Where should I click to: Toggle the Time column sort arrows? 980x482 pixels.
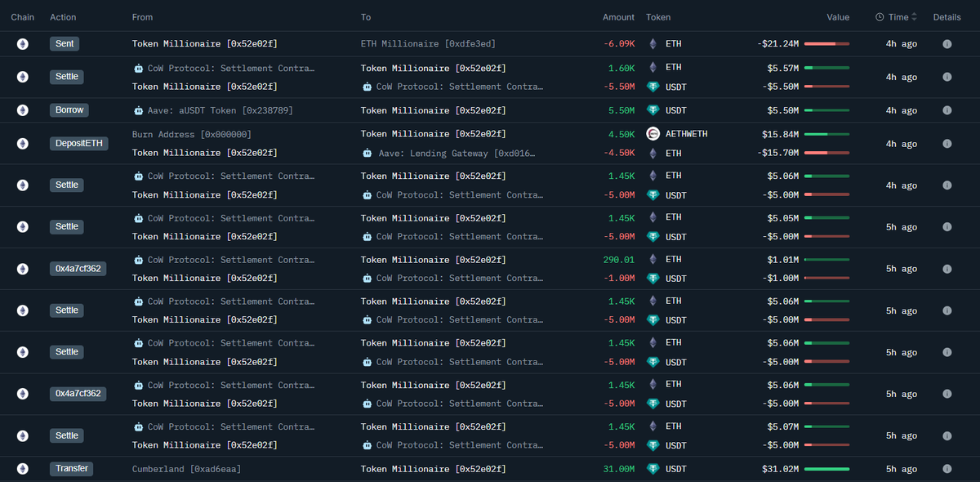click(x=914, y=17)
